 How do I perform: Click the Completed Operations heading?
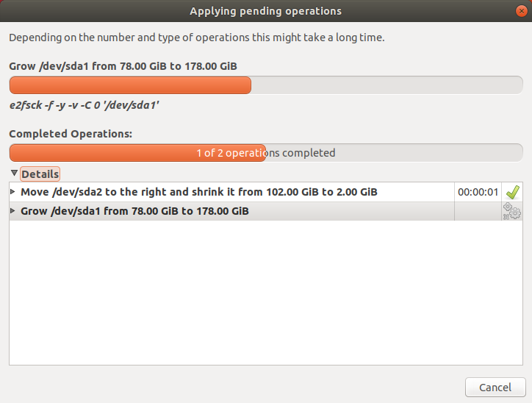pos(71,134)
